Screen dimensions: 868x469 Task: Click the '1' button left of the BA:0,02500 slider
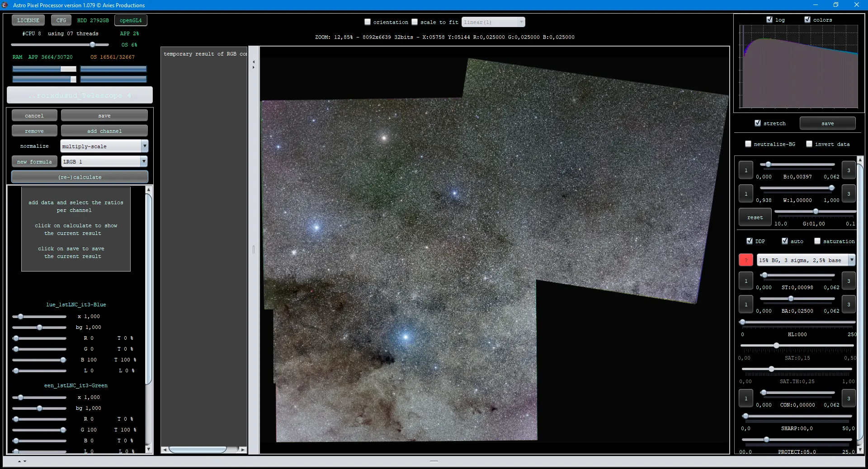pos(746,305)
